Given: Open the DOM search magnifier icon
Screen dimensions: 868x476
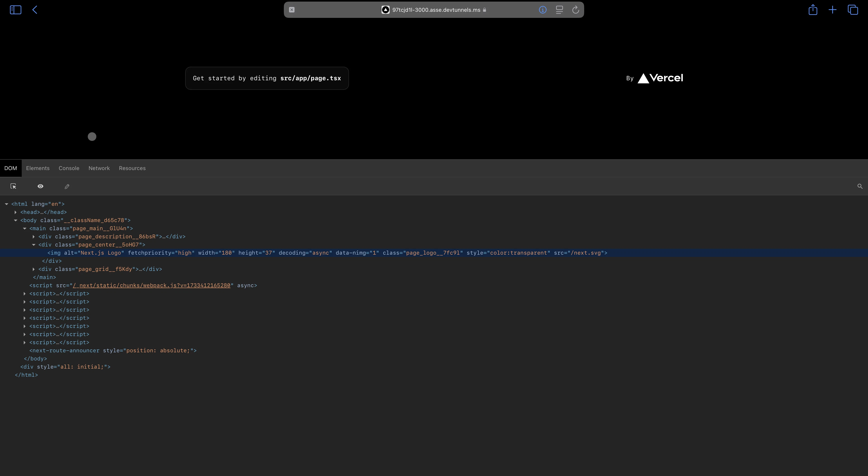Looking at the screenshot, I should tap(860, 186).
